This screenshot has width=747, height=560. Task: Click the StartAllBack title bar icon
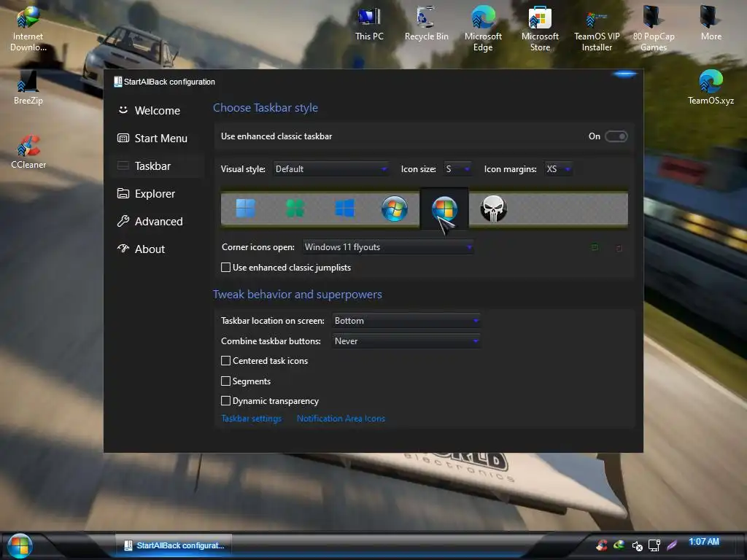[117, 82]
